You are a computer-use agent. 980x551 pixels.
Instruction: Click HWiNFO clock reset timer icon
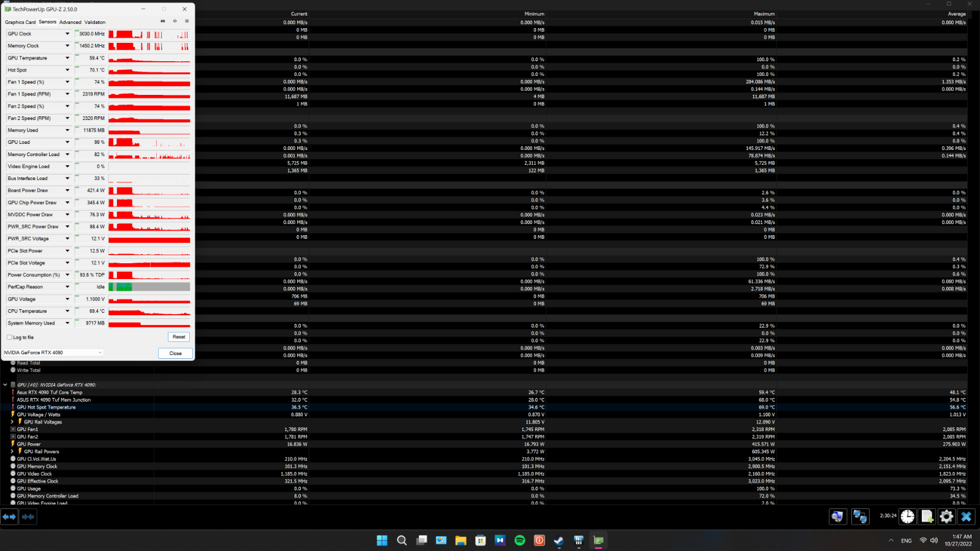(x=907, y=517)
